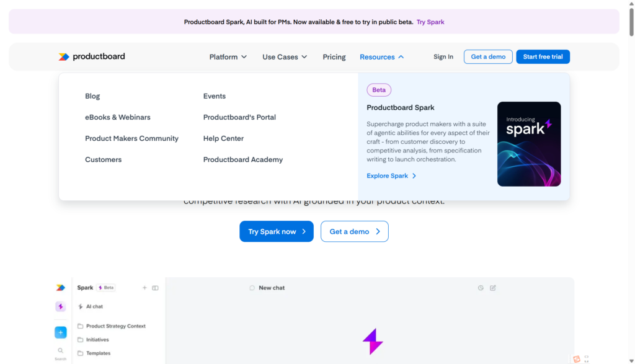Click the plus icon beside Spark Beta
Viewport: 635px width, 364px height.
point(144,288)
